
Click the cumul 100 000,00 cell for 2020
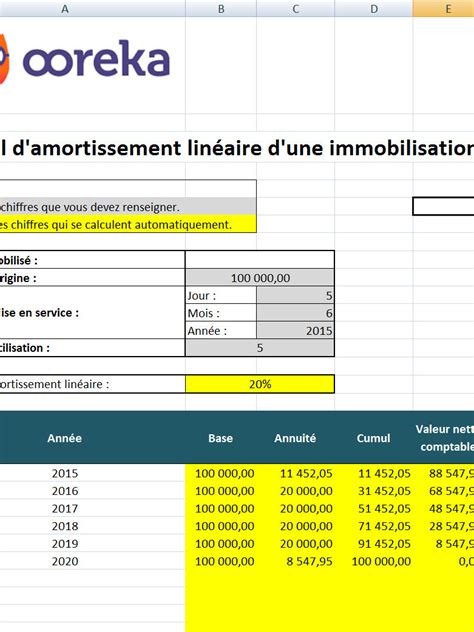tap(374, 561)
